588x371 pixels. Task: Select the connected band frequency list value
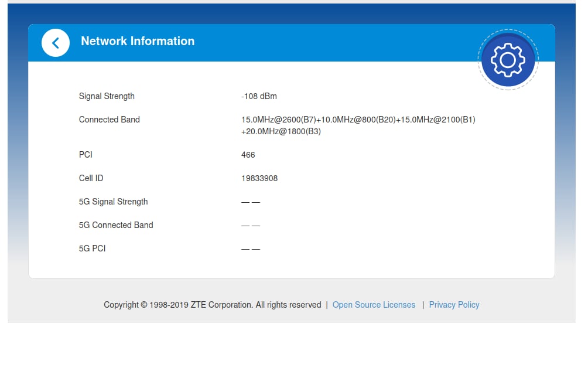click(358, 125)
